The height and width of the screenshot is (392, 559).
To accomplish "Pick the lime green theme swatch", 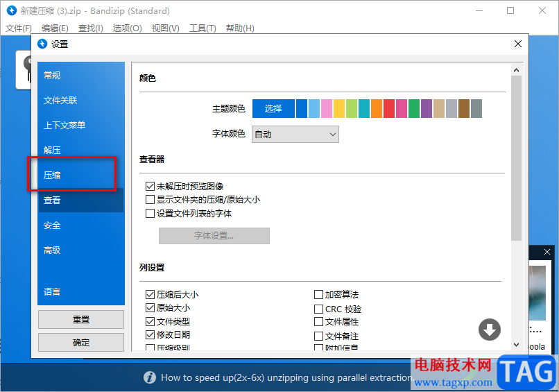I will click(352, 108).
